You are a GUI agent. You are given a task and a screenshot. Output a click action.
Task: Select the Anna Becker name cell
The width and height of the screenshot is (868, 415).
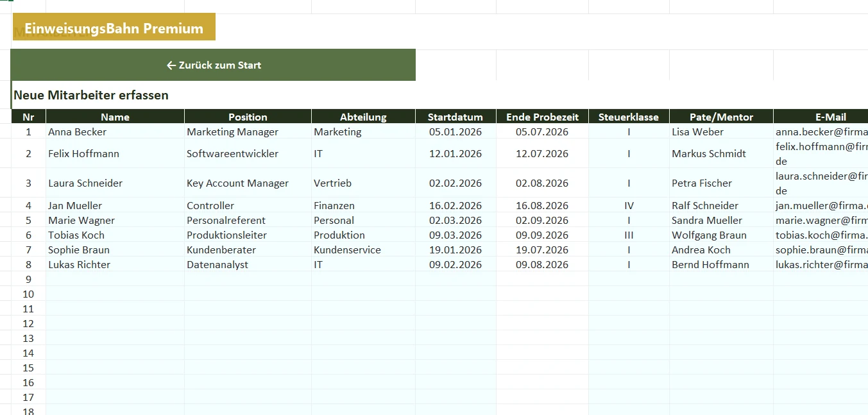click(115, 131)
